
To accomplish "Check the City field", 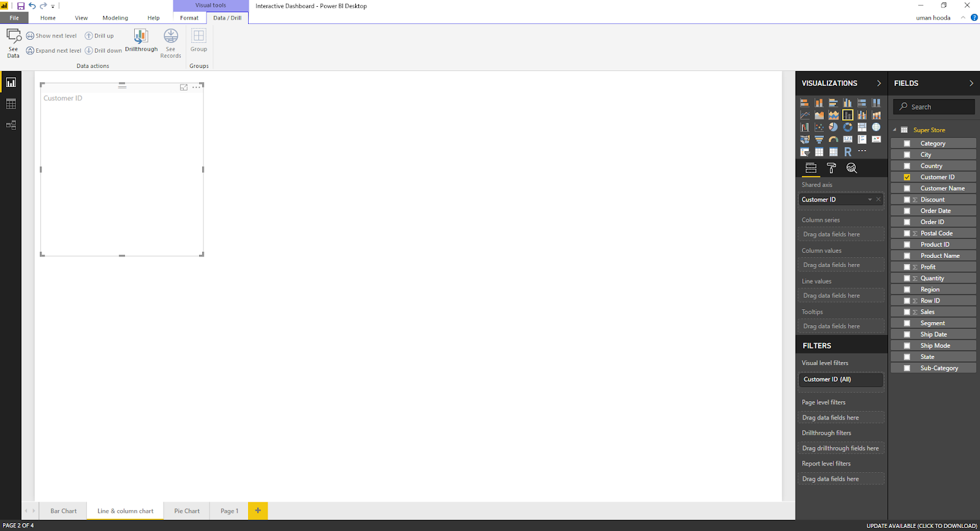I will point(907,155).
